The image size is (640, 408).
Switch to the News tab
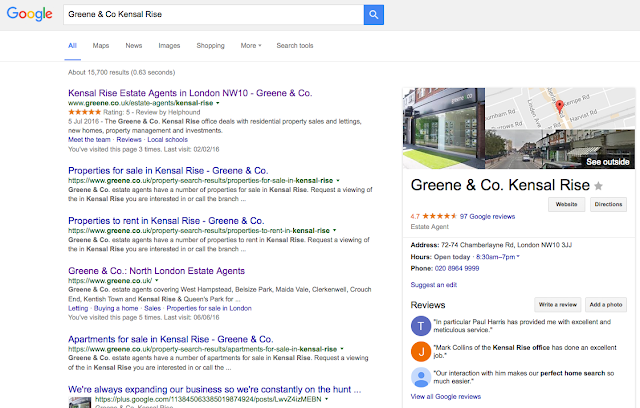[x=134, y=46]
